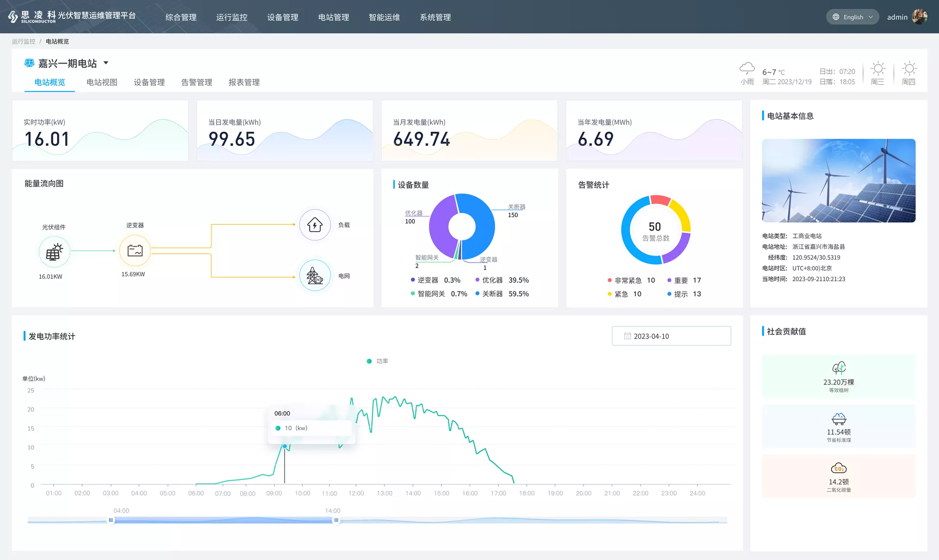
Task: Switch to 电站视图 tab
Action: (x=102, y=82)
